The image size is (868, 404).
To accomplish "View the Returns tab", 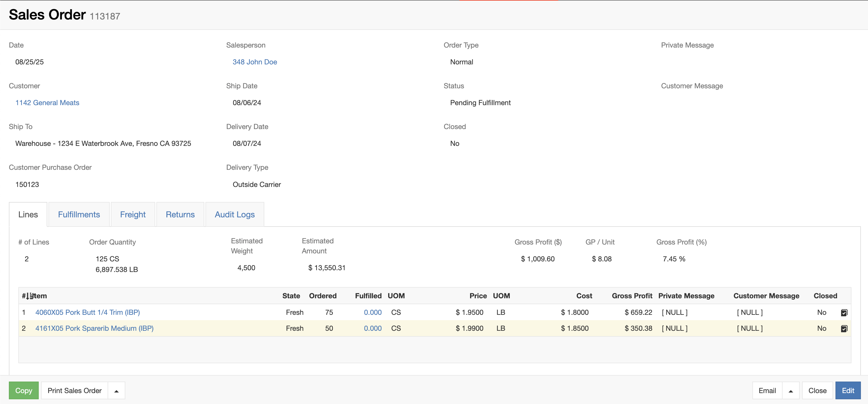I will pyautogui.click(x=180, y=214).
